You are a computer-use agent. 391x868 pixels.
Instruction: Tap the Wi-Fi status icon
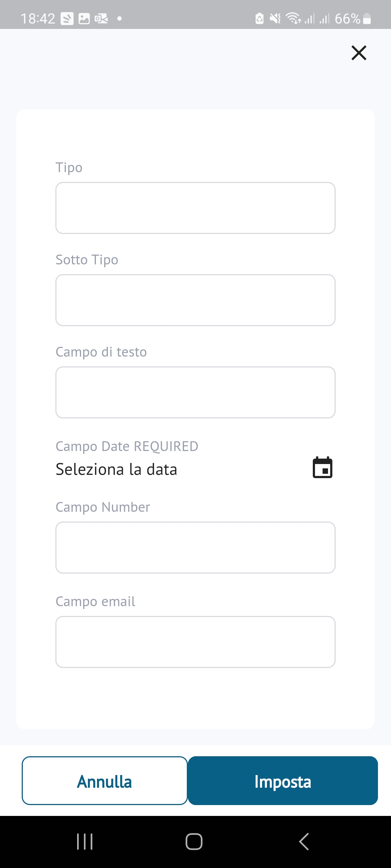[293, 18]
